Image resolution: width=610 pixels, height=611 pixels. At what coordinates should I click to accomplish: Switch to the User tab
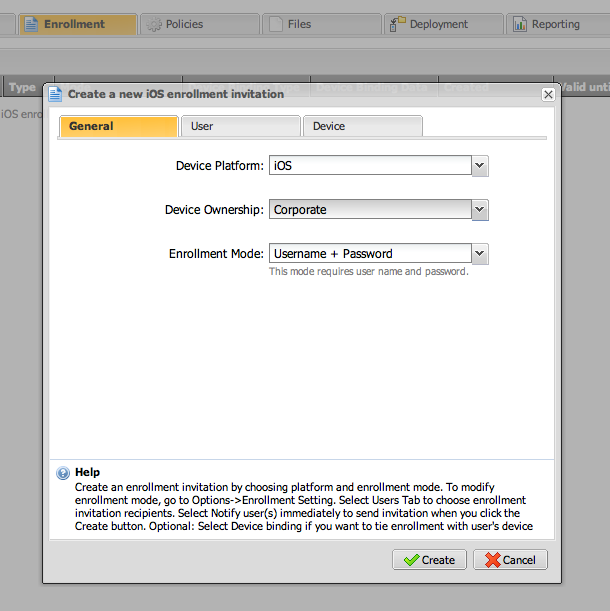click(x=240, y=126)
